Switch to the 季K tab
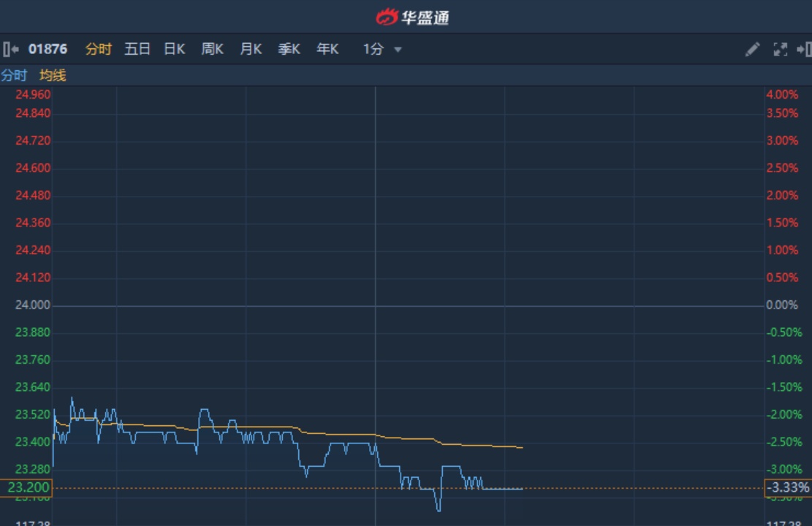Viewport: 812px width, 526px height. 289,49
